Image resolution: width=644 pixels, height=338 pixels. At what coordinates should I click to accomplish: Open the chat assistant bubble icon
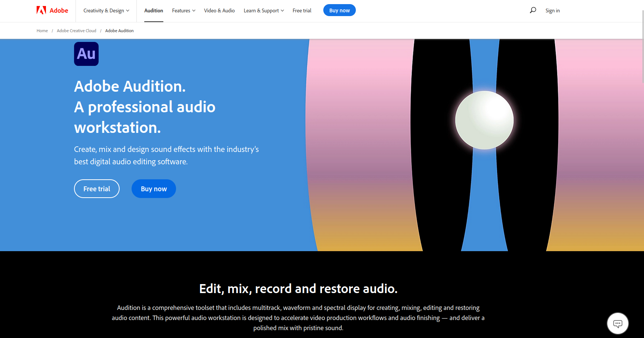point(618,323)
